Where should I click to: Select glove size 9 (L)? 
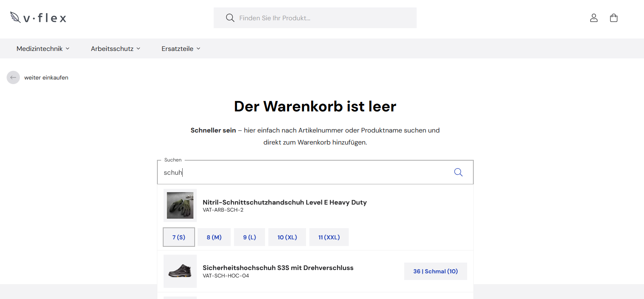249,237
